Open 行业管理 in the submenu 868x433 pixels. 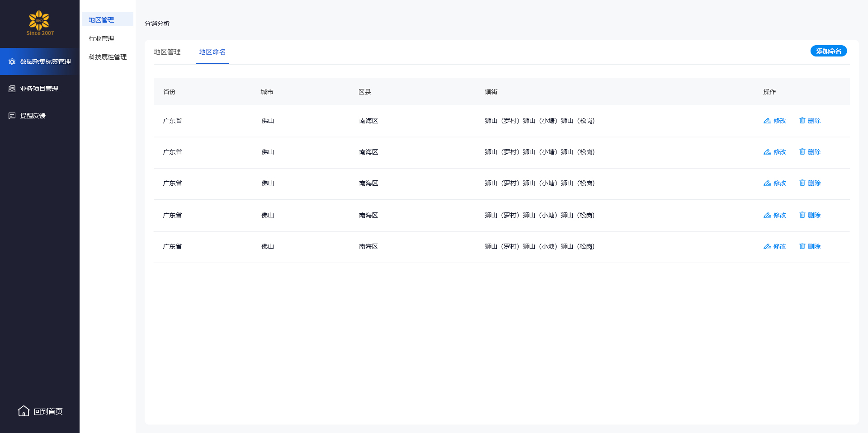click(x=101, y=38)
